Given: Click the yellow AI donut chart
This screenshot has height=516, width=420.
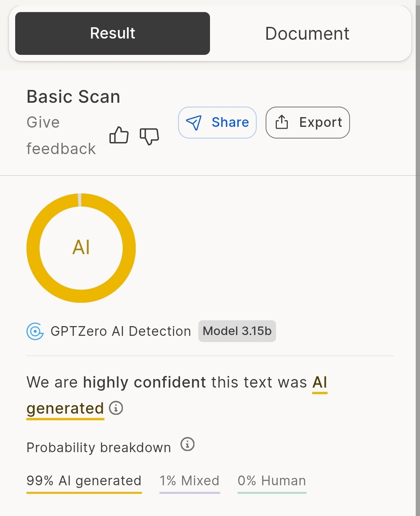Looking at the screenshot, I should pyautogui.click(x=81, y=248).
